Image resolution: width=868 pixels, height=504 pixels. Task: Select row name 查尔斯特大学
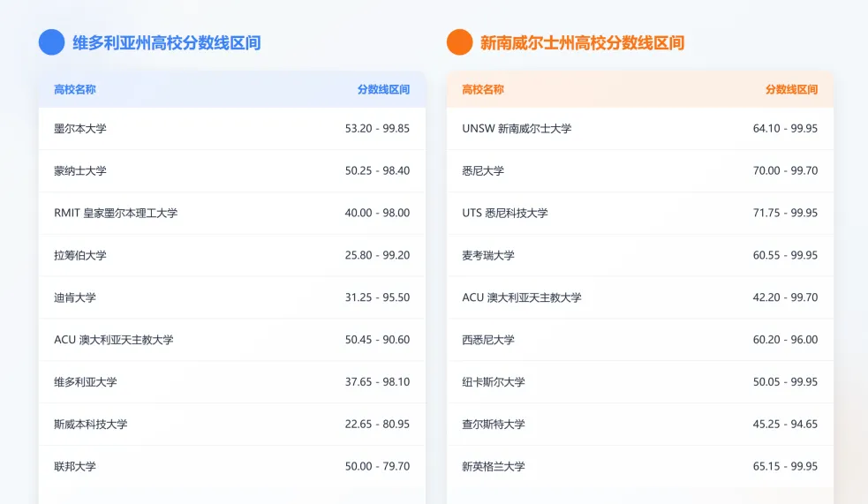pyautogui.click(x=494, y=425)
